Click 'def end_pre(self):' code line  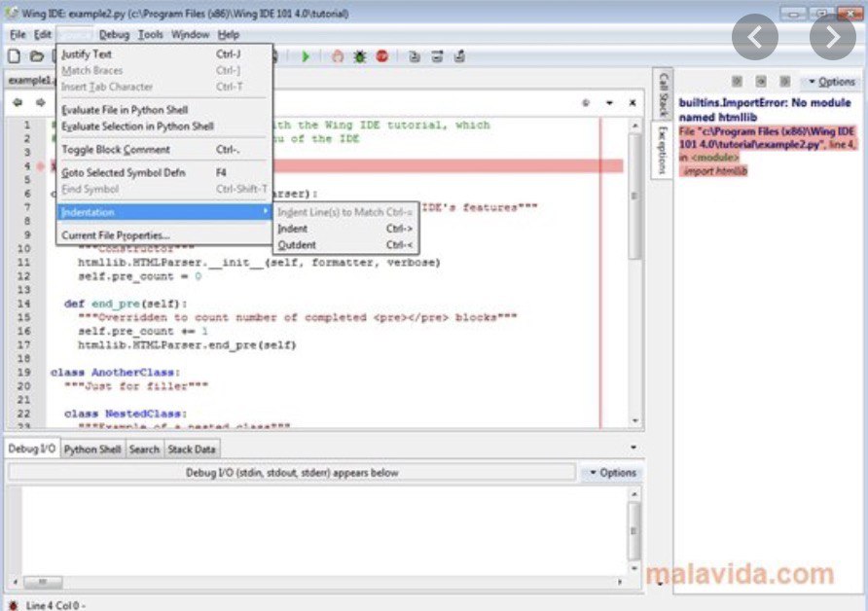pyautogui.click(x=126, y=304)
